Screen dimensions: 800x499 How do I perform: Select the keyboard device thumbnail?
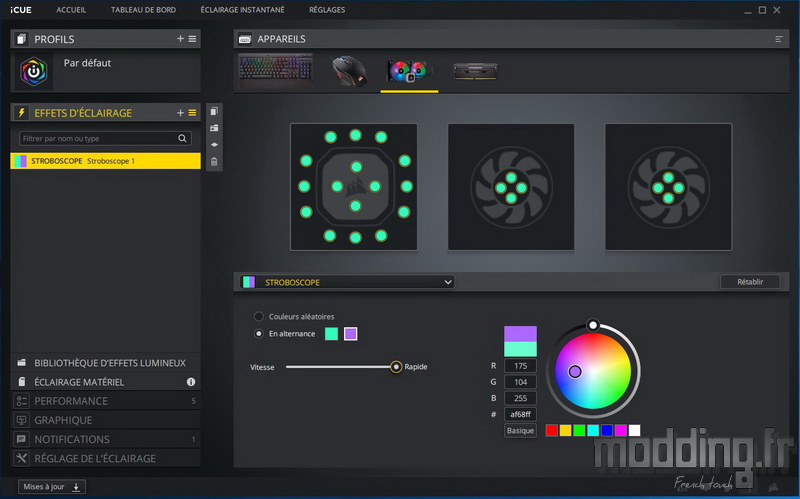tap(276, 70)
